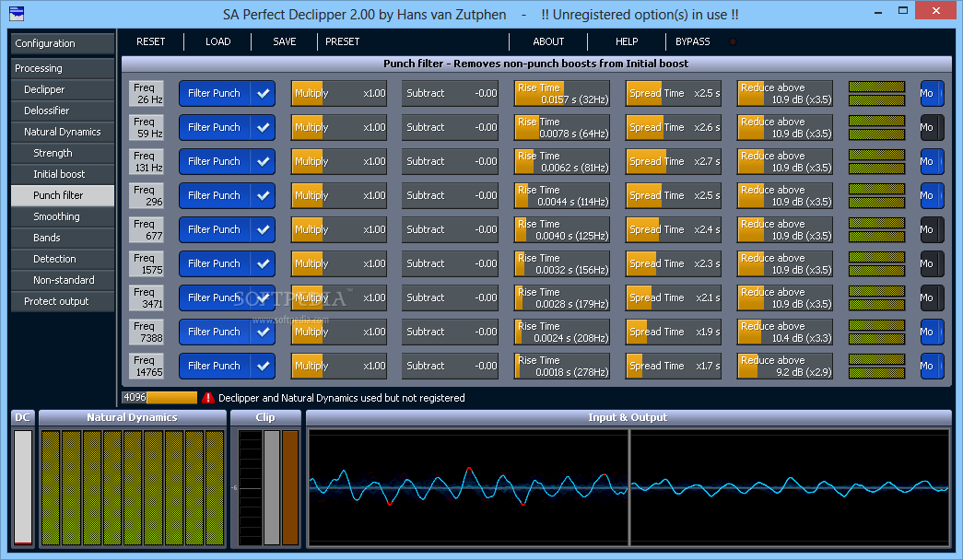Click the app icon in the title bar

(17, 13)
